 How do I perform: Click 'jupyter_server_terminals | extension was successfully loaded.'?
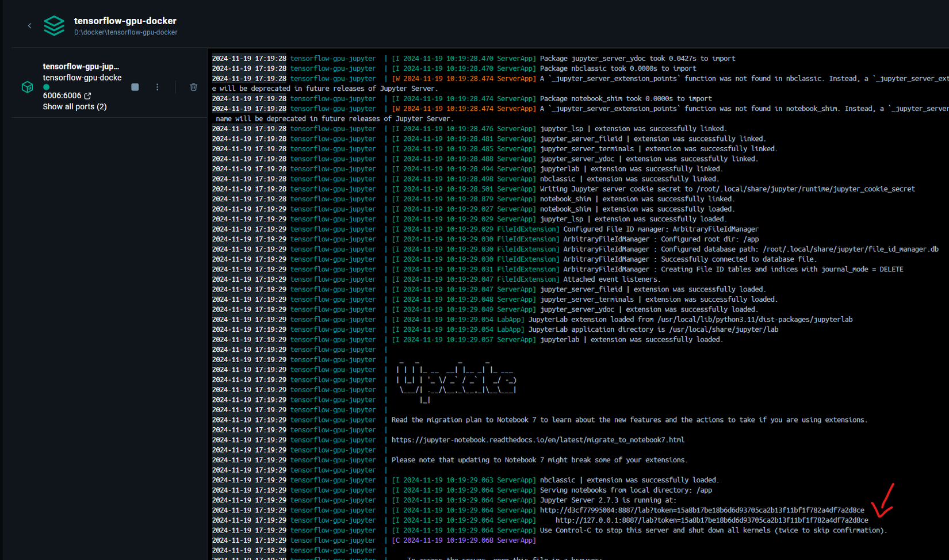click(x=659, y=300)
